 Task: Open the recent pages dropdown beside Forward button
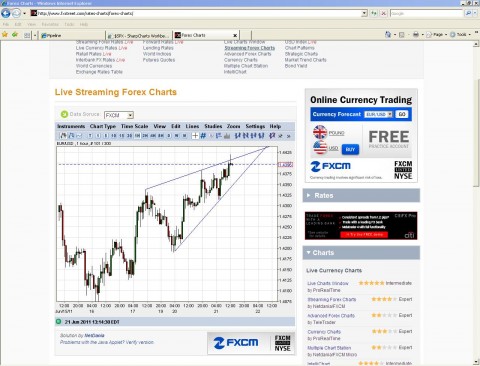tap(24, 14)
